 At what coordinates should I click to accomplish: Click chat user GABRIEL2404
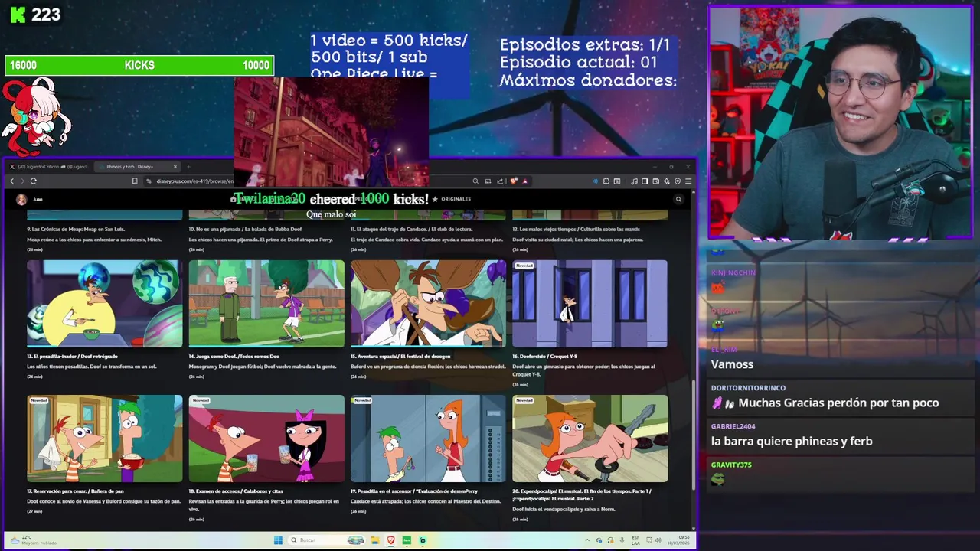tap(733, 426)
